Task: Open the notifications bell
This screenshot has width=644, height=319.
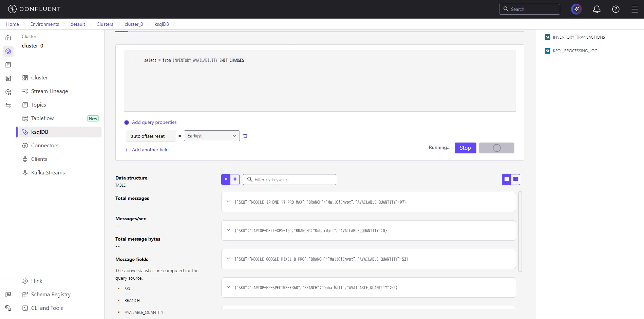Action: click(596, 9)
